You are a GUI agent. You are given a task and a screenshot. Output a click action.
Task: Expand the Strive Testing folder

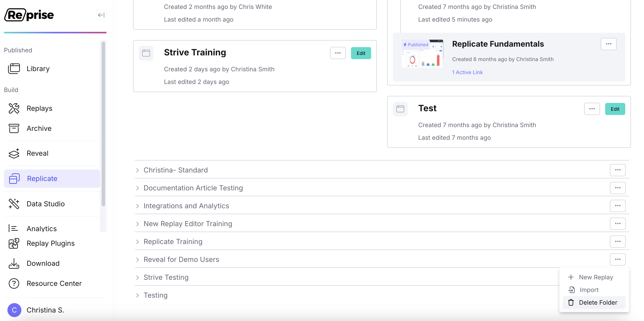pos(137,277)
